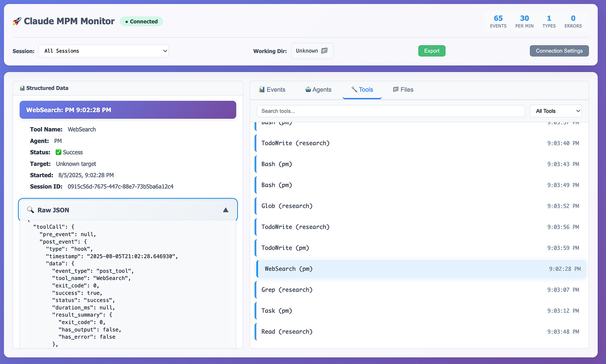Select the TodoWrite (pm) row

coord(421,248)
